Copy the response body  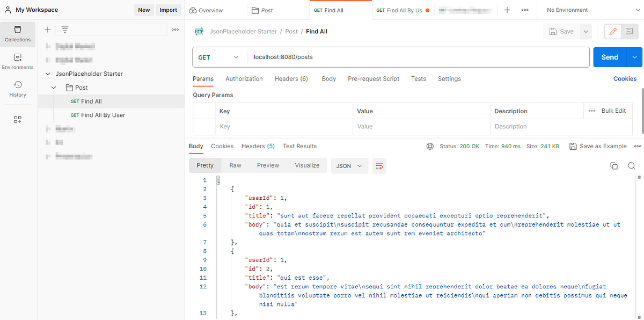(614, 166)
